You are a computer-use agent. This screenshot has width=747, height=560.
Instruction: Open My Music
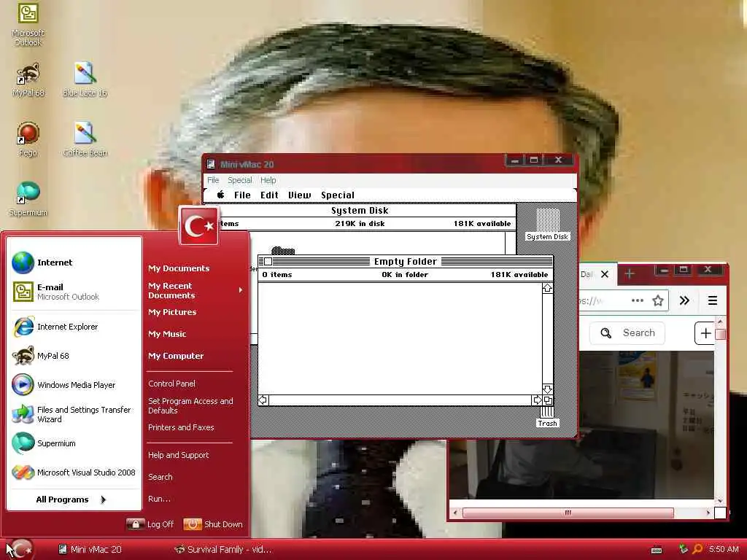click(167, 334)
